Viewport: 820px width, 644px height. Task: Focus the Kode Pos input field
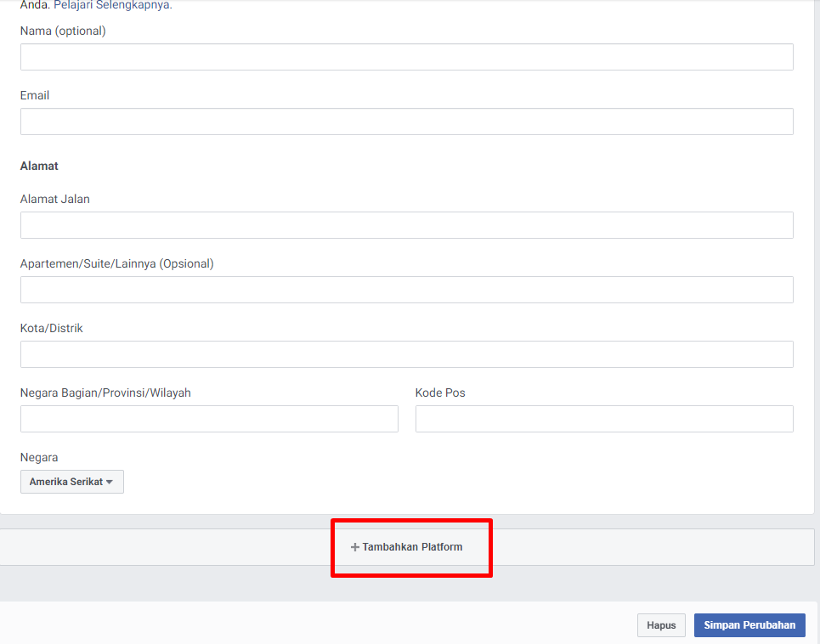[604, 419]
